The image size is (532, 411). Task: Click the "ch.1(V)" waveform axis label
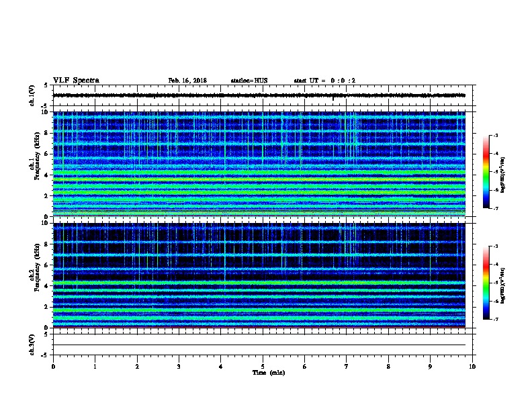[x=32, y=95]
